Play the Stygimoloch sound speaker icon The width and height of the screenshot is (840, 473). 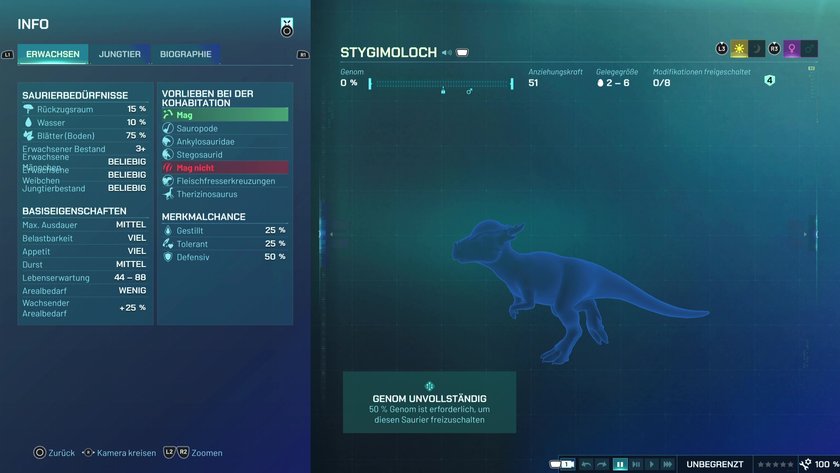pyautogui.click(x=447, y=52)
